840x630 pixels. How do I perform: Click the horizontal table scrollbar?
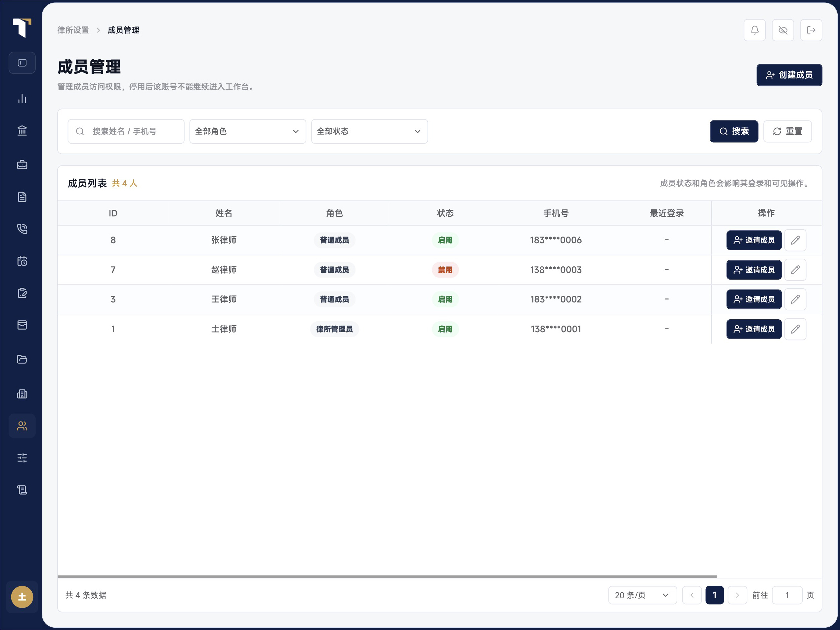[x=387, y=576]
